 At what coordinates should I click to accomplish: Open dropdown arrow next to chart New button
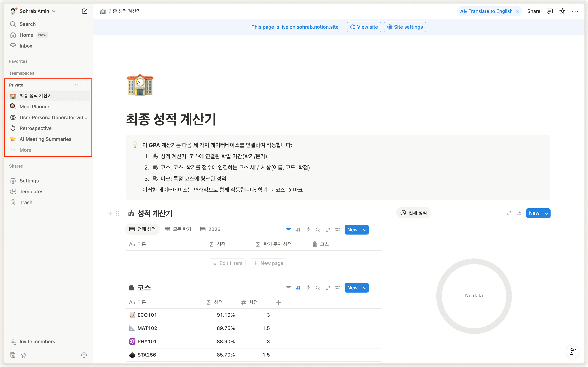point(546,213)
